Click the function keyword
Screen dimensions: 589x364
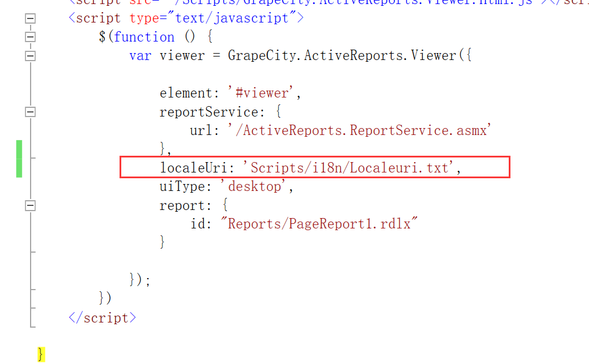point(144,37)
